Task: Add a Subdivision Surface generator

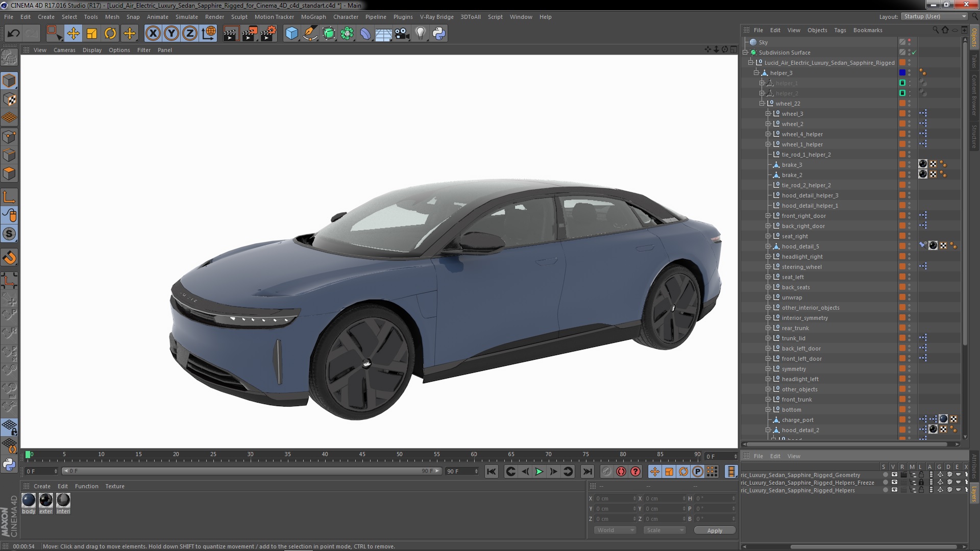Action: (x=329, y=34)
